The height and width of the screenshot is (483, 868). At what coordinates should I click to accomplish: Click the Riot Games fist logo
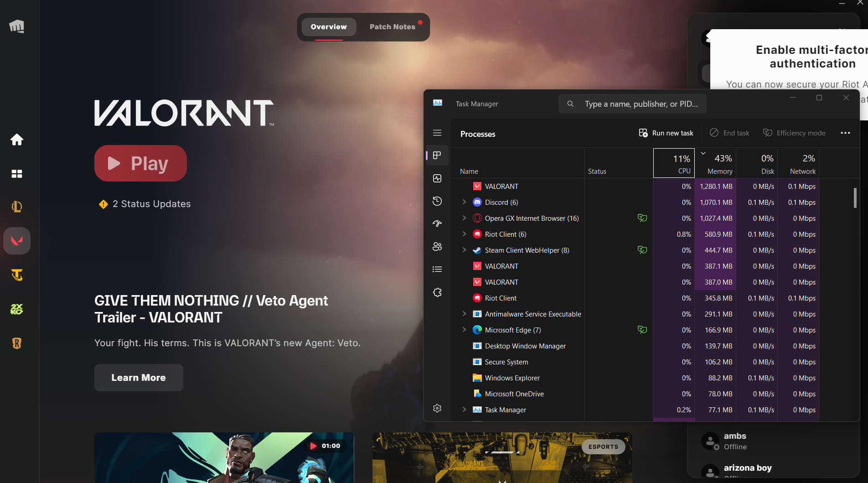coord(17,26)
